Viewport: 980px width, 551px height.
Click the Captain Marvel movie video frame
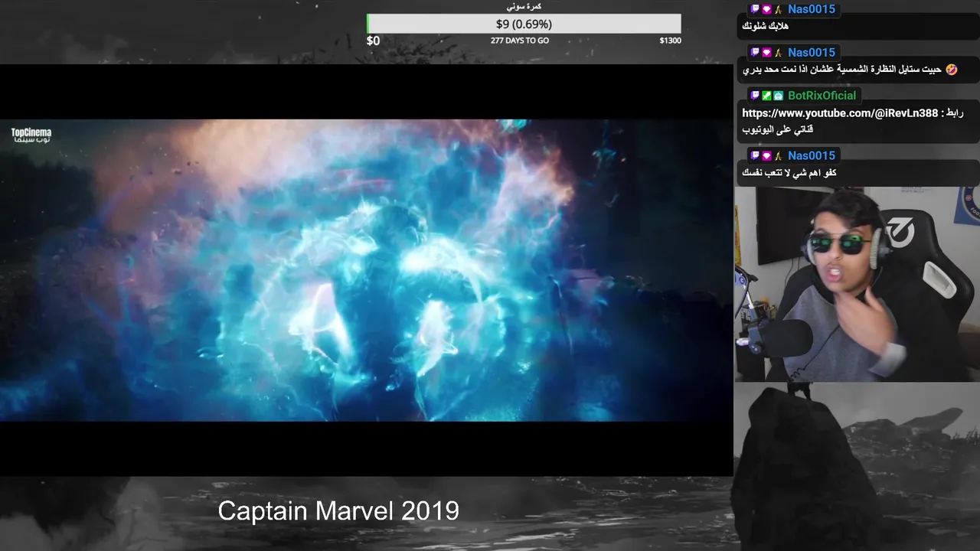click(x=366, y=270)
